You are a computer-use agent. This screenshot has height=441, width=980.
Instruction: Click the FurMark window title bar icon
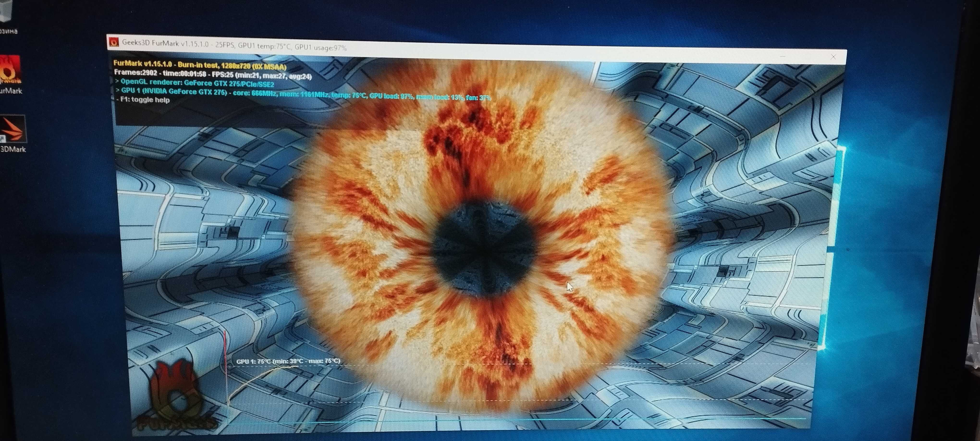(113, 42)
